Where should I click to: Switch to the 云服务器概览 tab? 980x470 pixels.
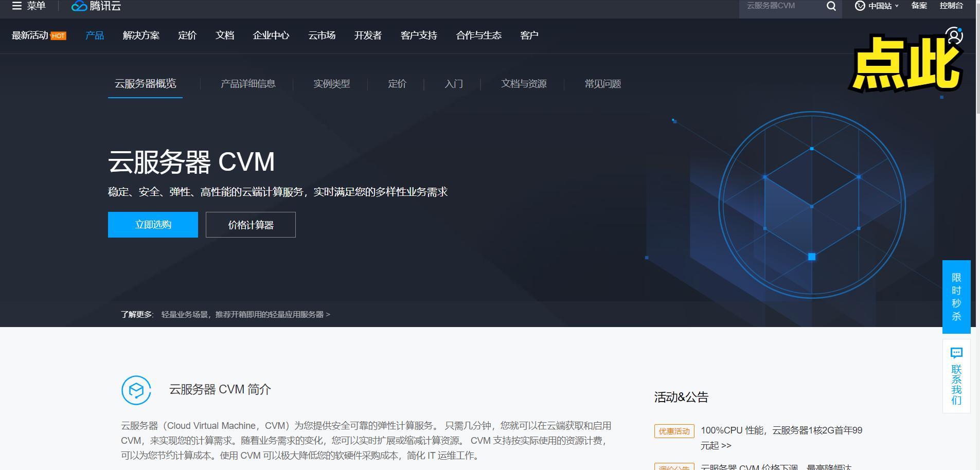click(x=145, y=84)
